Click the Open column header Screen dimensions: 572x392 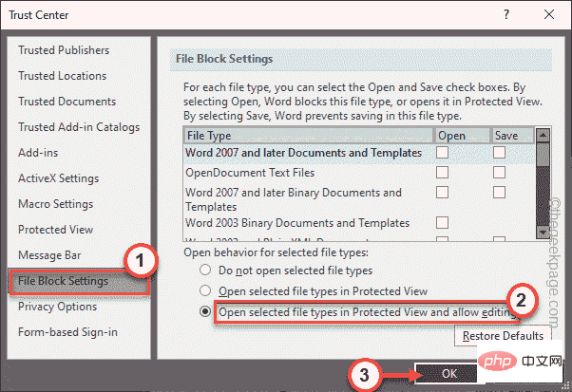[462, 136]
